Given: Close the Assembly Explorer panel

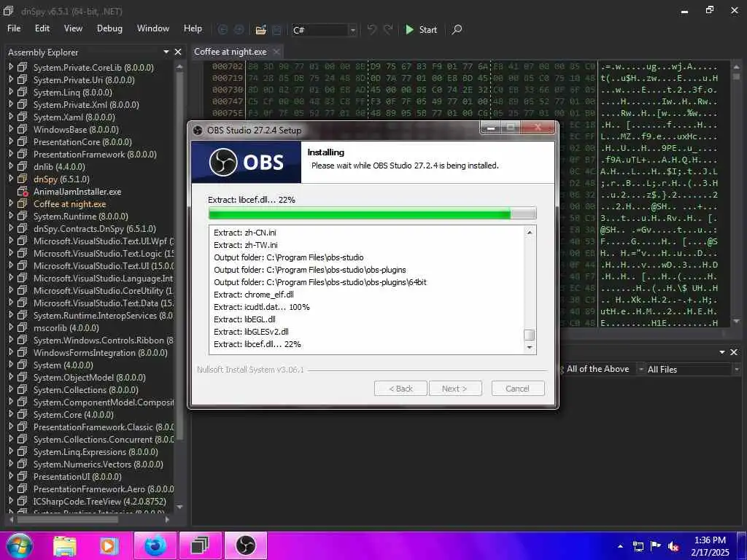Looking at the screenshot, I should point(178,52).
